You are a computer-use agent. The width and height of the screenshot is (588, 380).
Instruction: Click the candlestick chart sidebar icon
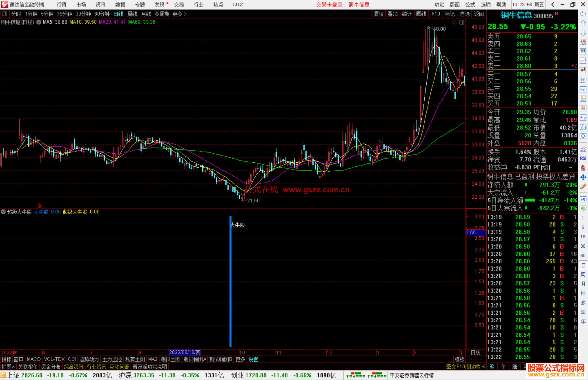[583, 70]
